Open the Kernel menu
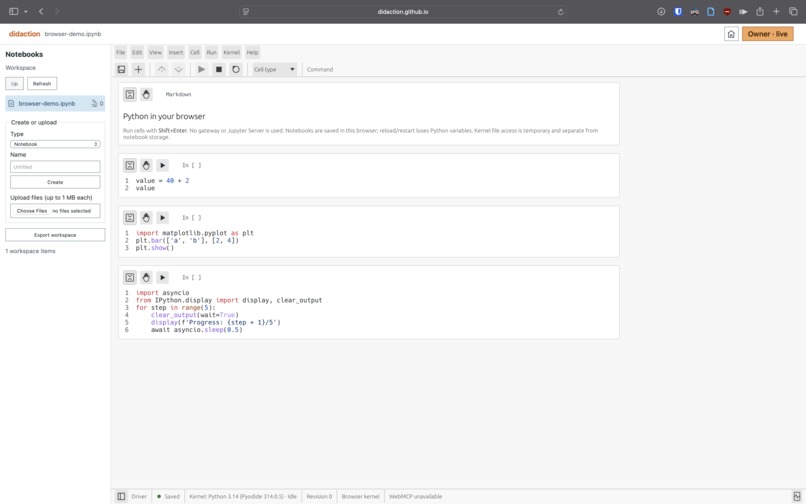 coord(231,52)
